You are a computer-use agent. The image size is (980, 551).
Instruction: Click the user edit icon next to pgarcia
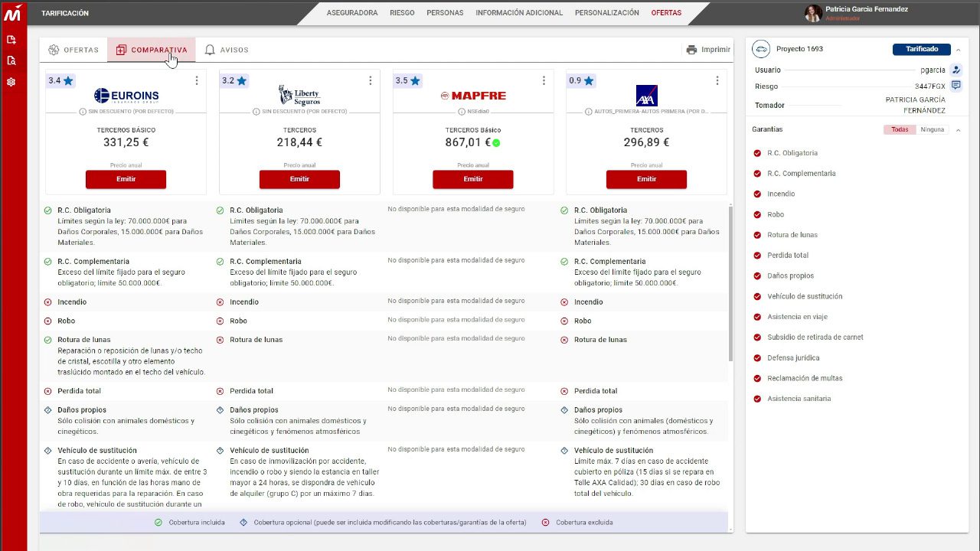coord(956,70)
